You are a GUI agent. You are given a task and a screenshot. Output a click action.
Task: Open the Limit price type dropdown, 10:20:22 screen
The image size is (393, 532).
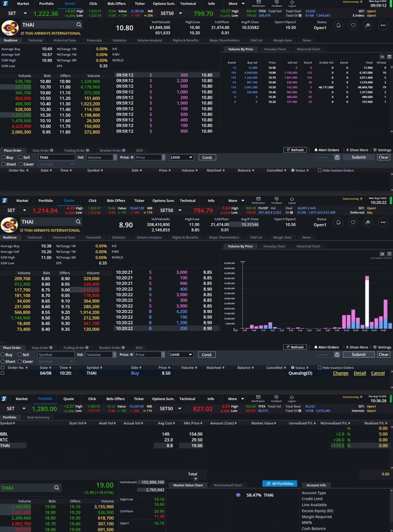[182, 355]
